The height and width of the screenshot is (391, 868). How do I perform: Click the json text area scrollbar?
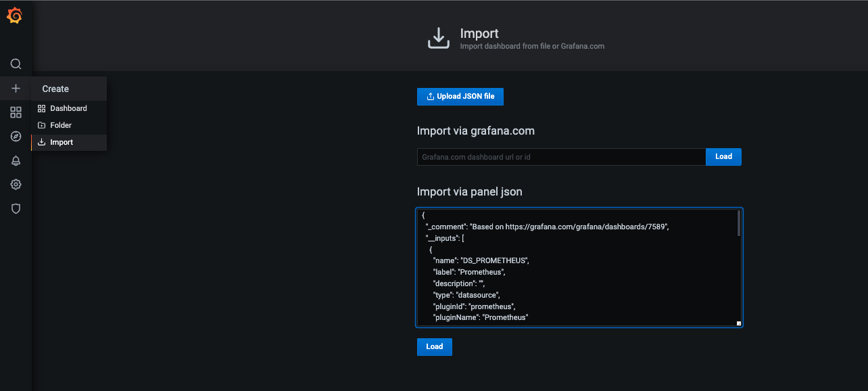pyautogui.click(x=739, y=223)
